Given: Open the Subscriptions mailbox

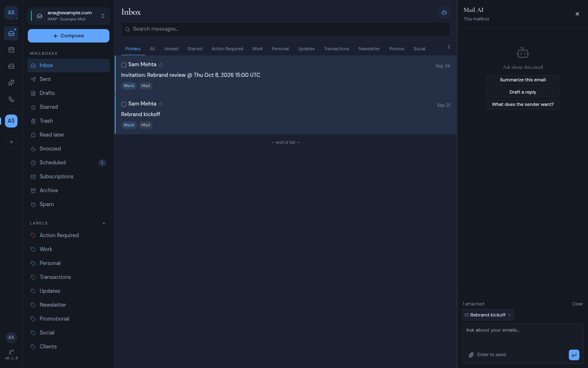Looking at the screenshot, I should pos(69,177).
